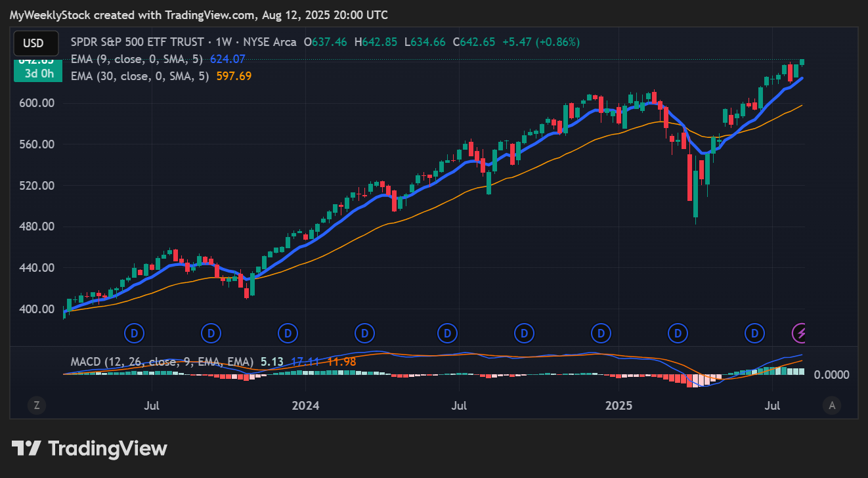Click the close price C642.65
868x478 pixels.
[x=474, y=42]
